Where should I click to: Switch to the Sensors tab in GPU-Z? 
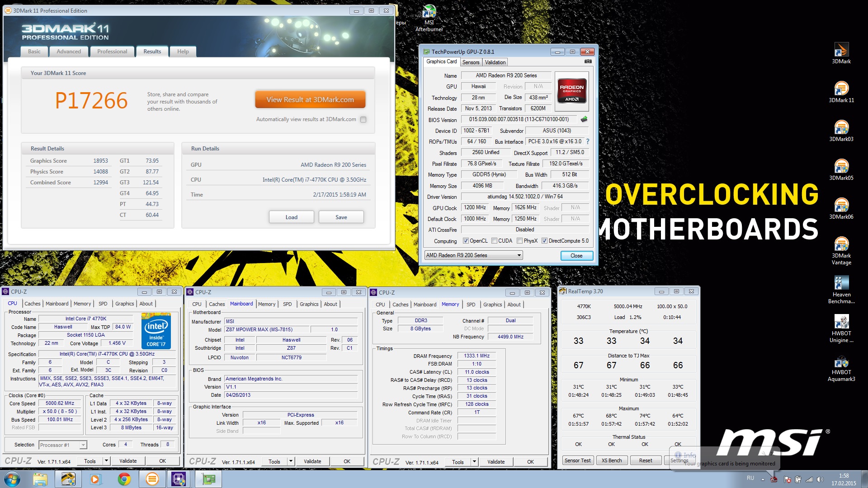pyautogui.click(x=471, y=62)
